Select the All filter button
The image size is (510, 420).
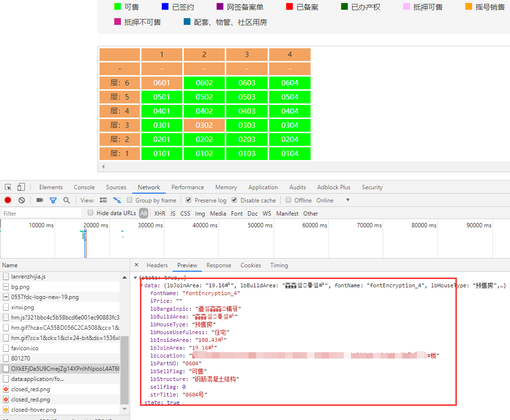[x=143, y=214]
